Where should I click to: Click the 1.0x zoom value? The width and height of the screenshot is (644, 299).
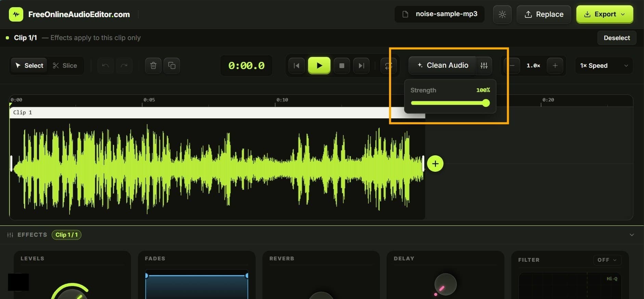pos(533,65)
